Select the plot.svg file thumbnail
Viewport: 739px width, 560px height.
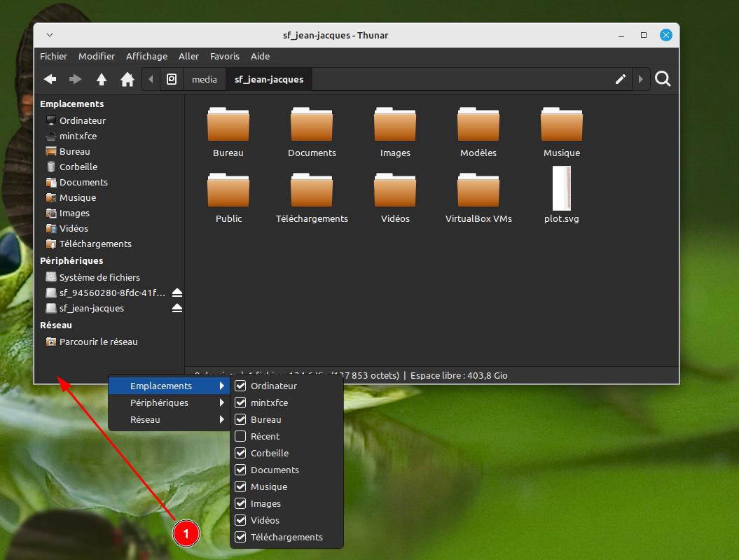click(x=562, y=188)
